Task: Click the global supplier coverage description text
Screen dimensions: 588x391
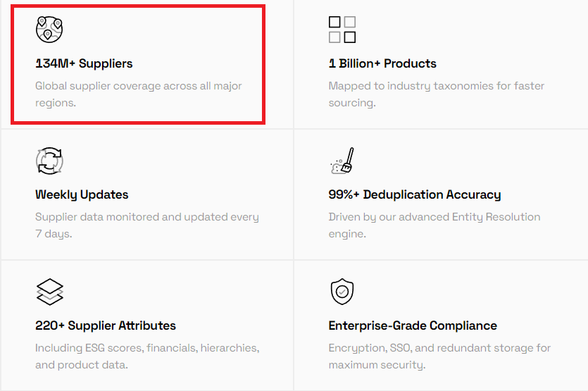Action: [x=139, y=94]
